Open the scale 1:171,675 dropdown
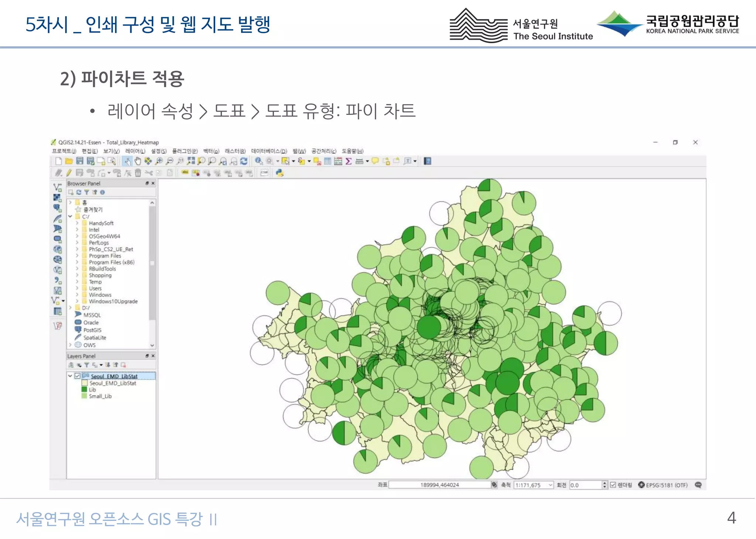The width and height of the screenshot is (756, 539). coord(550,485)
